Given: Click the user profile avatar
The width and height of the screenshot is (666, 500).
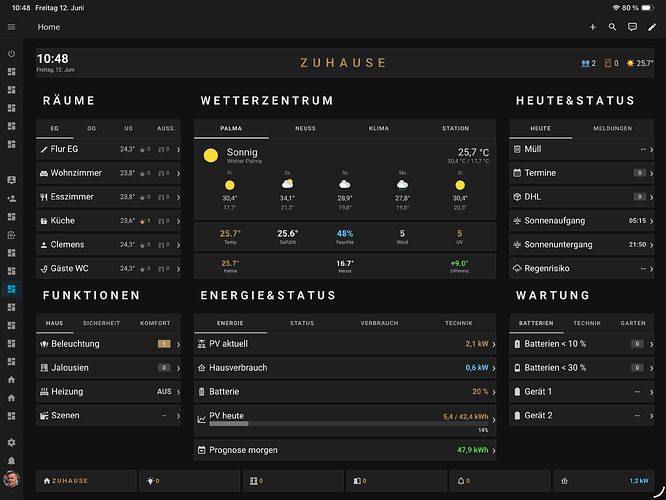Looking at the screenshot, I should 11,479.
